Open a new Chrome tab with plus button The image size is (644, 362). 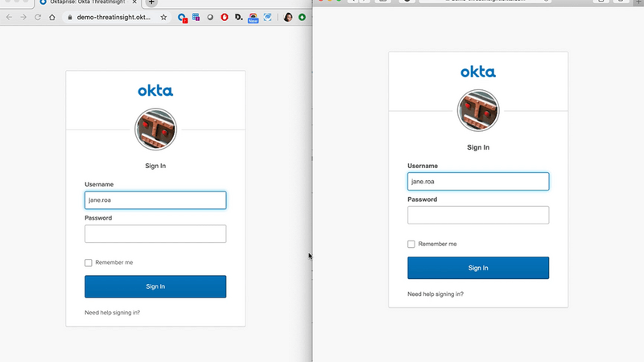tap(151, 2)
